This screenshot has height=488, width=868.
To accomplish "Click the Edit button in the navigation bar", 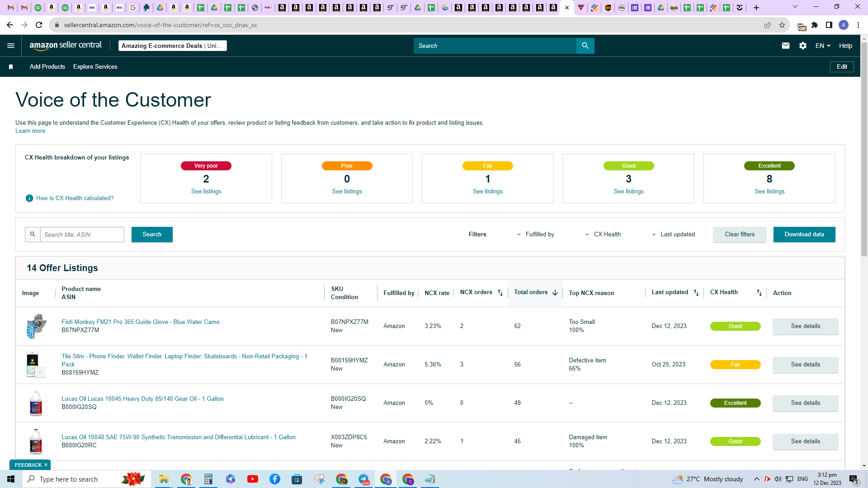I will (842, 67).
